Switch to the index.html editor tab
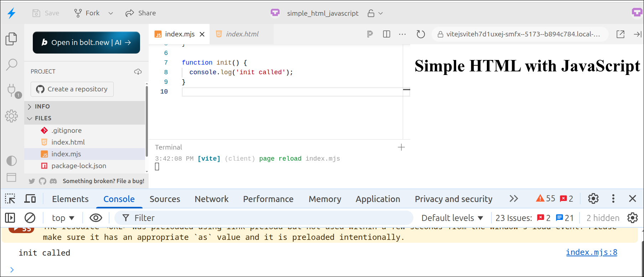This screenshot has width=644, height=277. click(x=242, y=34)
